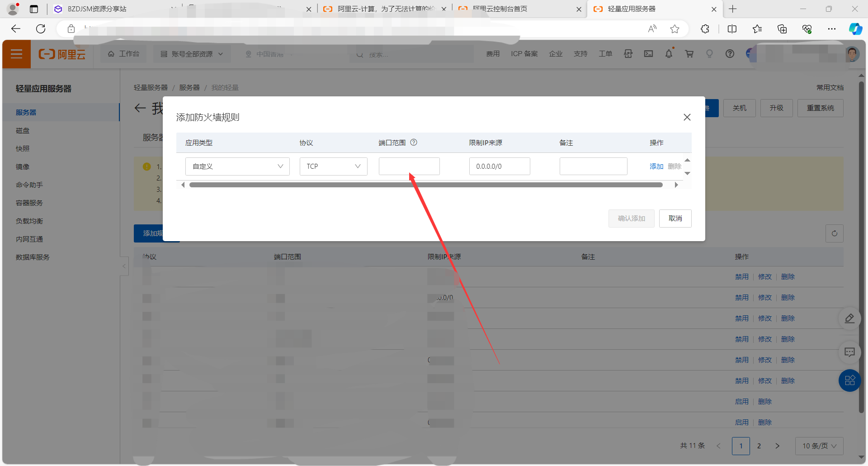The width and height of the screenshot is (868, 466).
Task: Click the 删除 link in the dialog rule row
Action: [x=675, y=166]
